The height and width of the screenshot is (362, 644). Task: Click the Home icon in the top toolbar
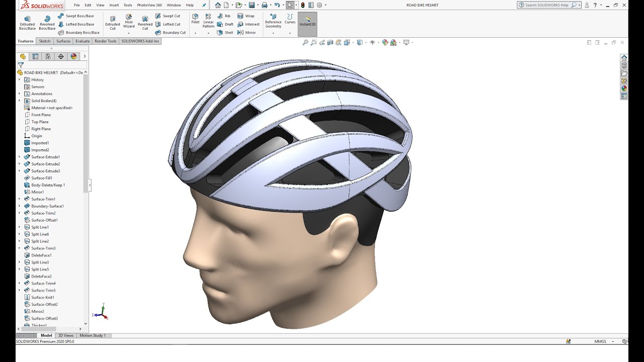click(218, 5)
